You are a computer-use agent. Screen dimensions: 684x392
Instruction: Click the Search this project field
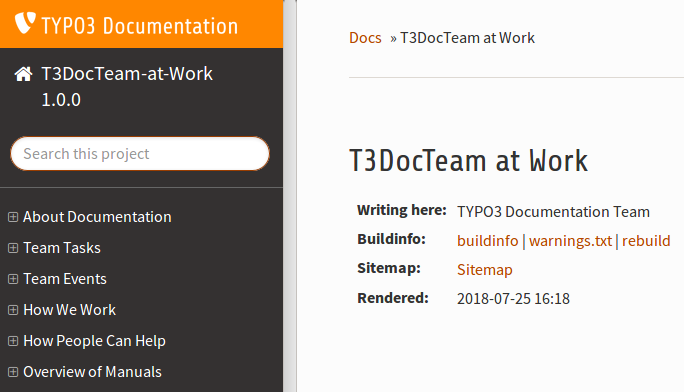[x=140, y=153]
